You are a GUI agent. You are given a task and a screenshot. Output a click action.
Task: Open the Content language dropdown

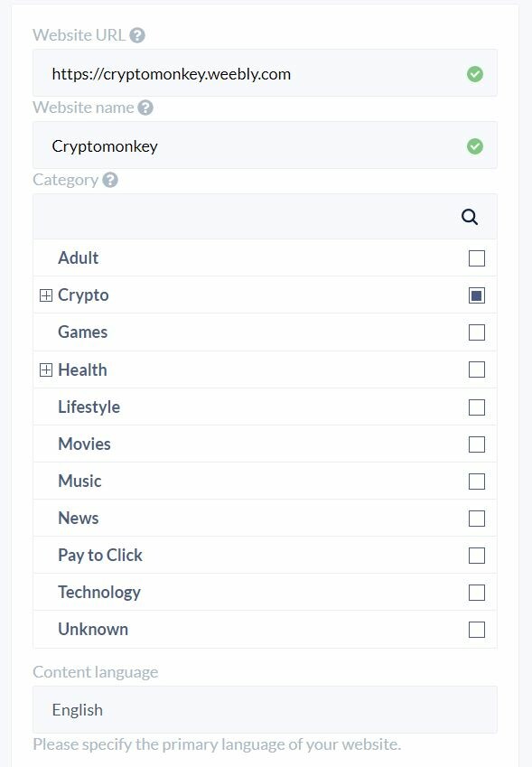click(265, 709)
